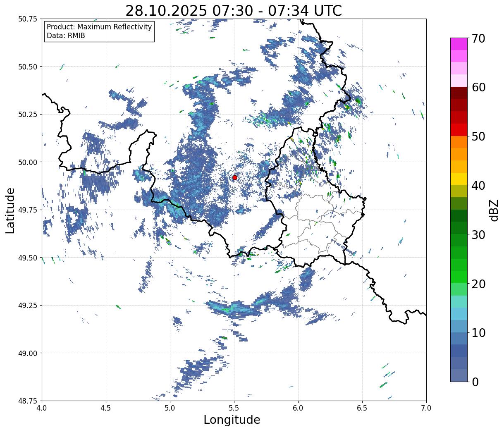504x430 pixels.
Task: Click latitude tick label 50.75
Action: point(28,19)
